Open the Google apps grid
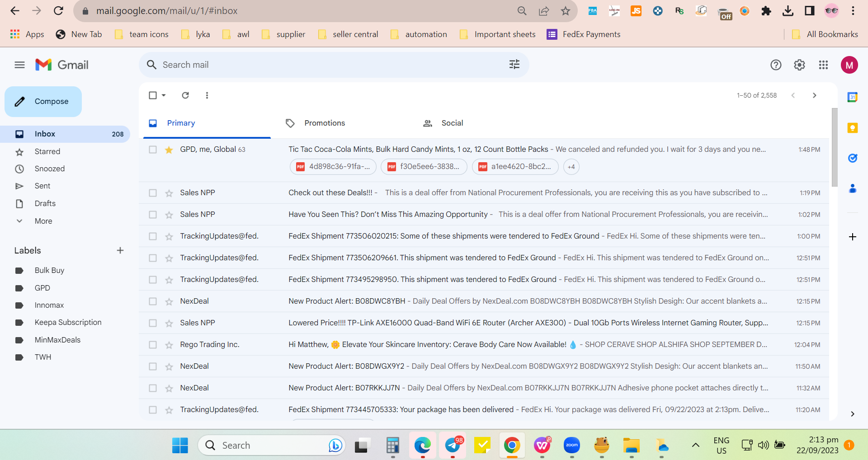This screenshot has height=460, width=868. coord(823,65)
